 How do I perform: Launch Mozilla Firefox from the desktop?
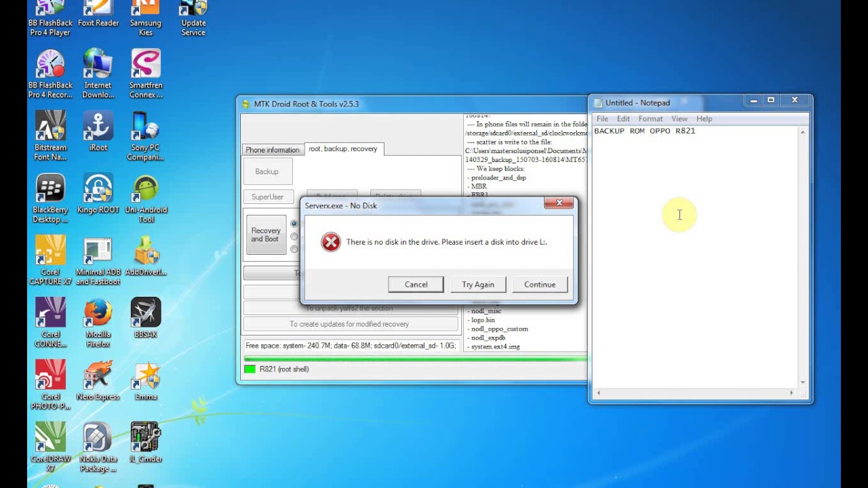click(x=98, y=324)
